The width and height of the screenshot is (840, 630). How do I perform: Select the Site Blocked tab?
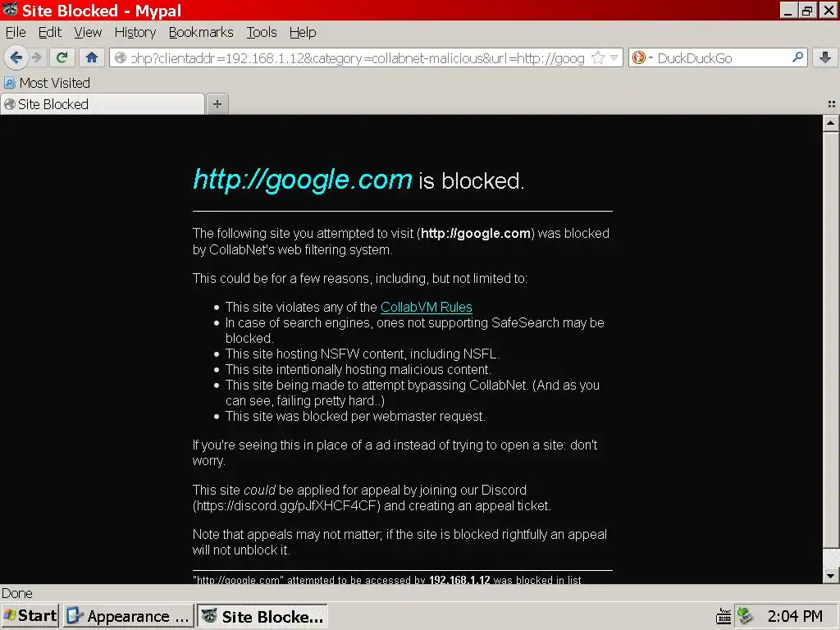103,104
